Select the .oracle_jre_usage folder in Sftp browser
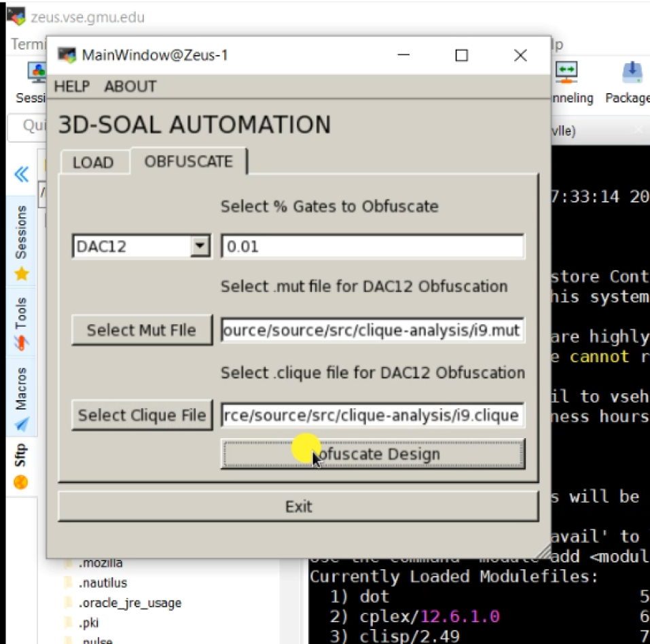Viewport: 650px width, 644px height. coord(130,603)
